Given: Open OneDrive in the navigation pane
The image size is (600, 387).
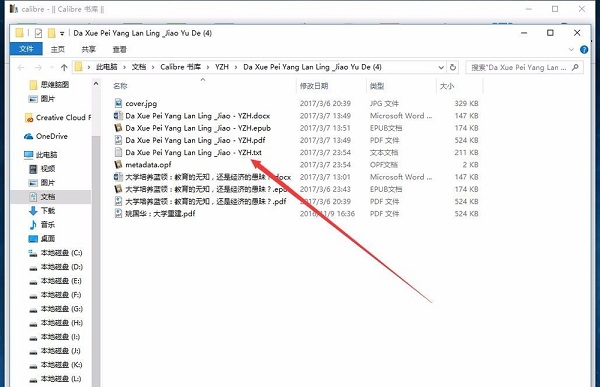Looking at the screenshot, I should coord(46,136).
